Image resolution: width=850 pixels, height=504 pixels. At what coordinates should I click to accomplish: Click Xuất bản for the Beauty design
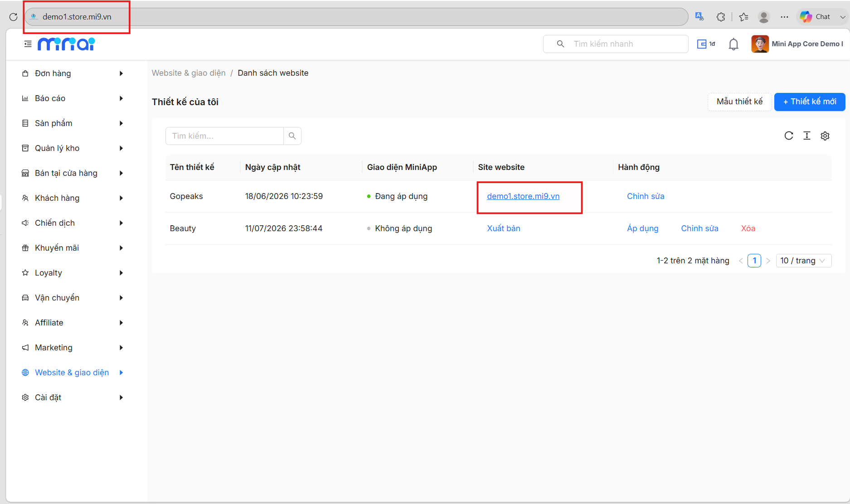tap(504, 228)
